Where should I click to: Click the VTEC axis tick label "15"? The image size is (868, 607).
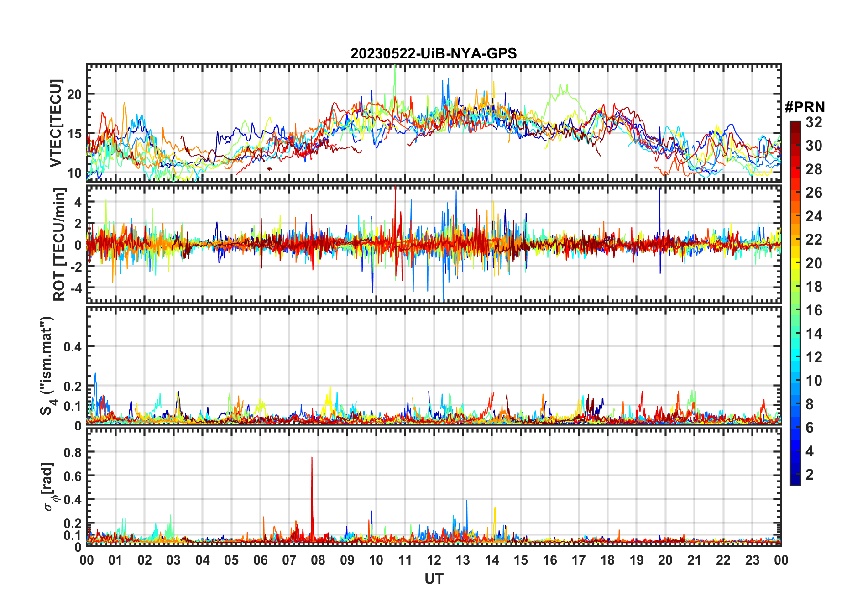point(74,134)
